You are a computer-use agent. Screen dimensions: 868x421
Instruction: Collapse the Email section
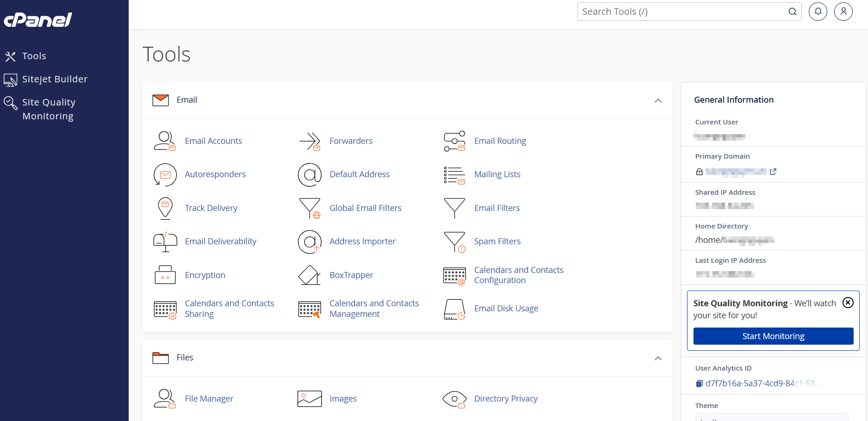click(658, 100)
